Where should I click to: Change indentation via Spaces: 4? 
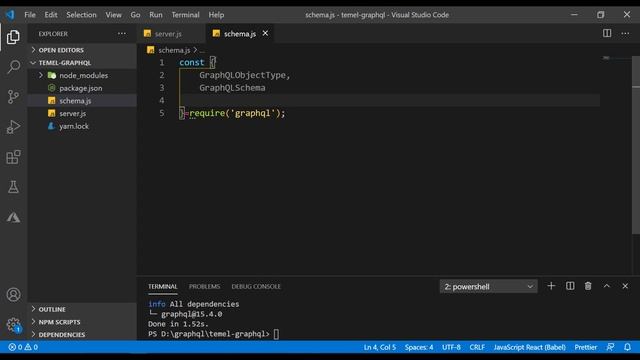click(419, 347)
